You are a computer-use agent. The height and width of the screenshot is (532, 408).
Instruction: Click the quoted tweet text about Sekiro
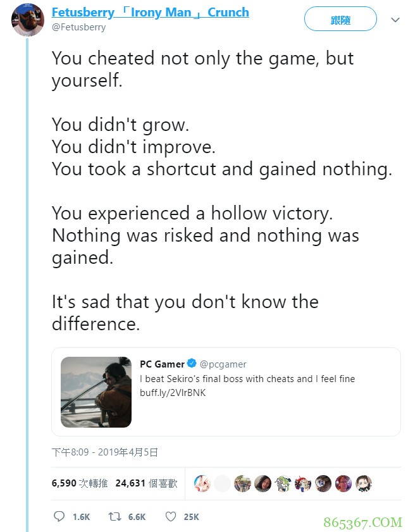[247, 379]
